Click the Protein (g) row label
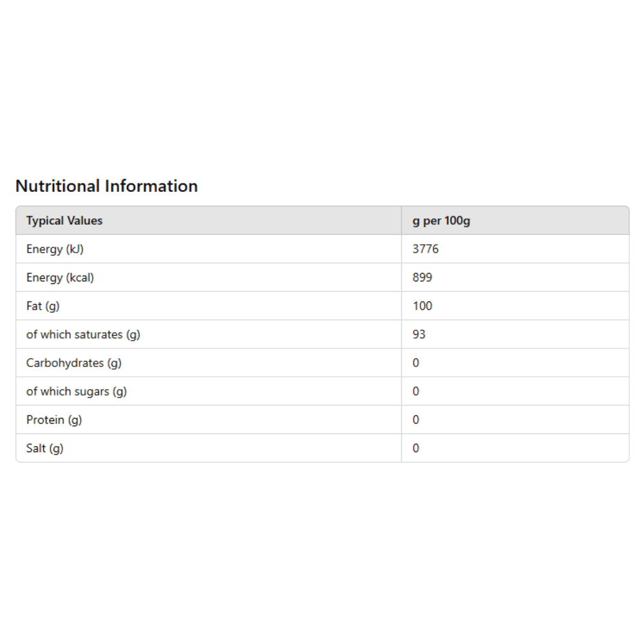 coord(54,420)
